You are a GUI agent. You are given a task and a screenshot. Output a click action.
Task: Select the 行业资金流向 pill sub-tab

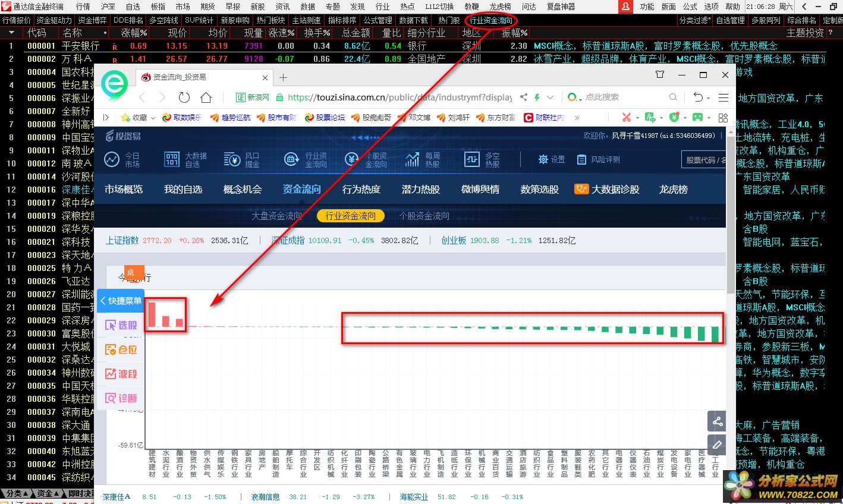[x=351, y=216]
